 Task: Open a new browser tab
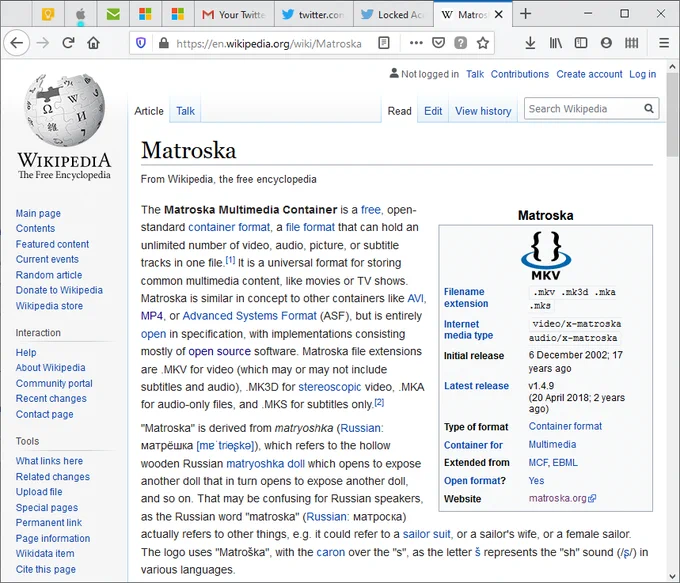tap(526, 14)
